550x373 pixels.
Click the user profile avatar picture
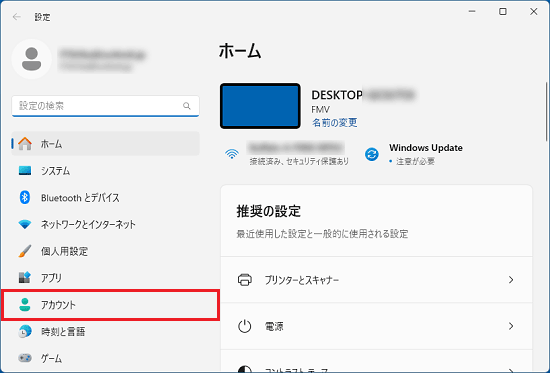[32, 59]
